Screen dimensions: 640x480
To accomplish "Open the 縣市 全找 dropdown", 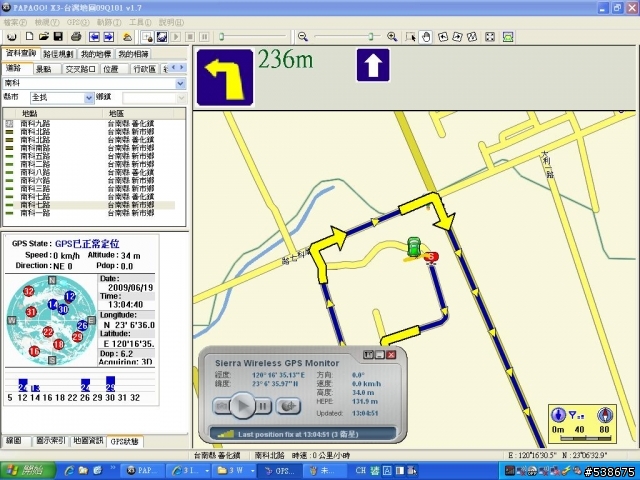I will tap(89, 98).
